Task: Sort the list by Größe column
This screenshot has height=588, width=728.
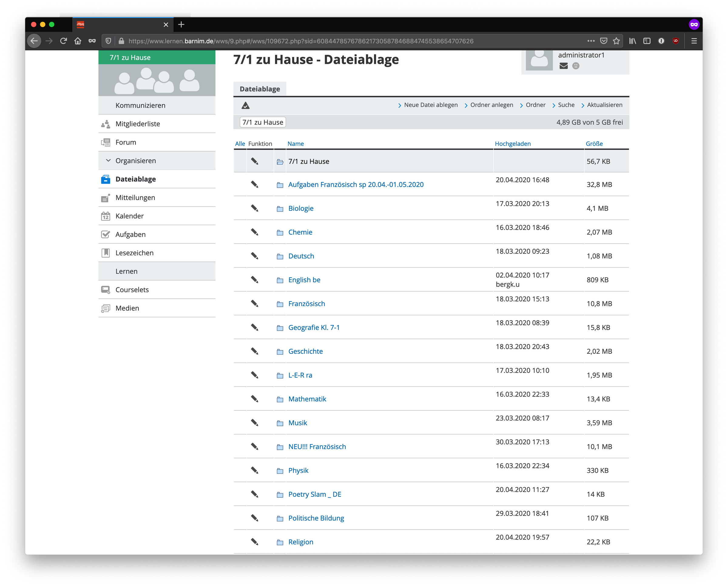Action: coord(594,144)
